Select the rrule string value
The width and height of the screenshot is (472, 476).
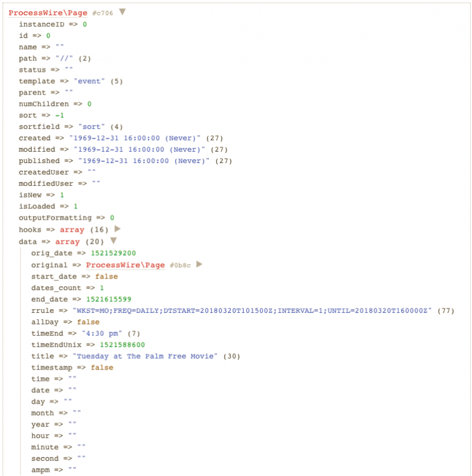[253, 310]
